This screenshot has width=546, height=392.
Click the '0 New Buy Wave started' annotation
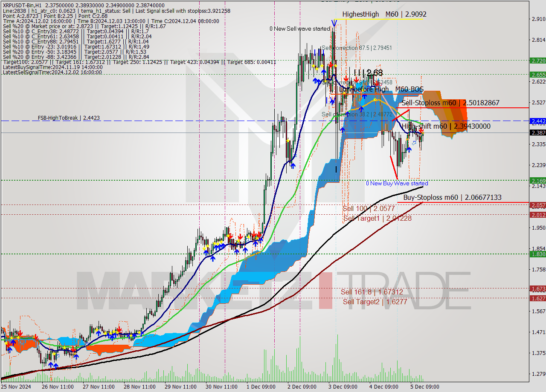tap(397, 183)
